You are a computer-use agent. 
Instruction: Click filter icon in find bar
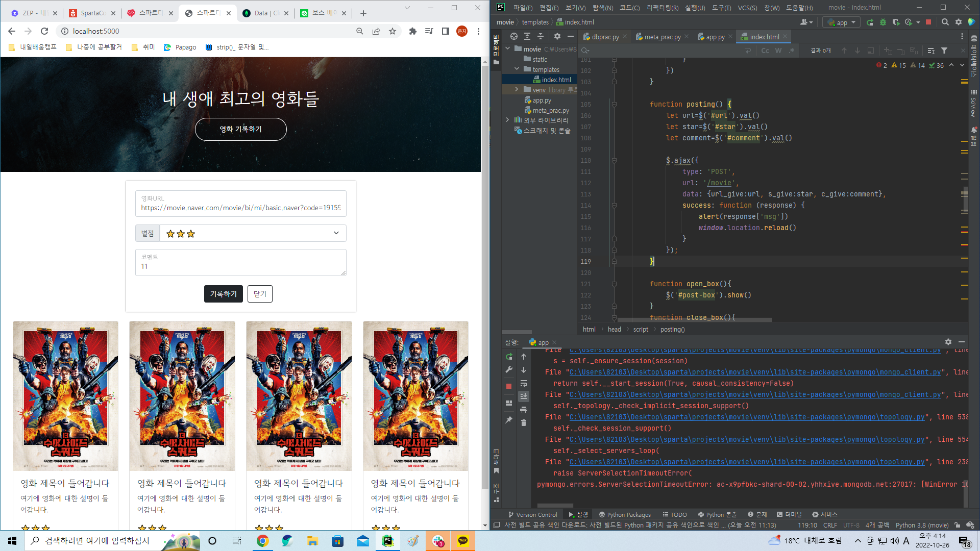(944, 51)
